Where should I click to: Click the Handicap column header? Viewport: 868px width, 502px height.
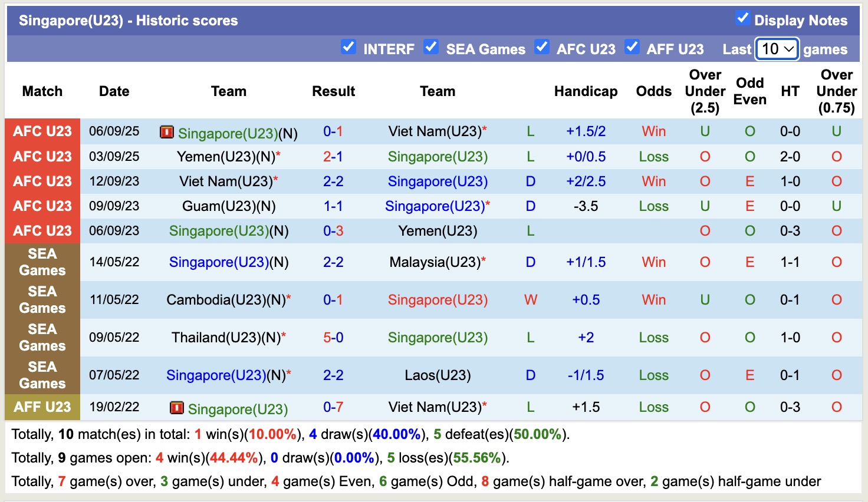586,91
